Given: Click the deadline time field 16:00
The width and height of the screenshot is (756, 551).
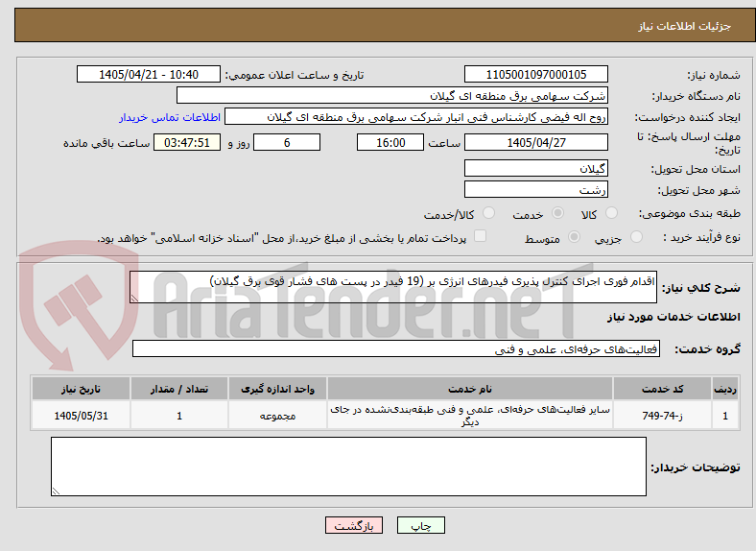Looking at the screenshot, I should 390,142.
